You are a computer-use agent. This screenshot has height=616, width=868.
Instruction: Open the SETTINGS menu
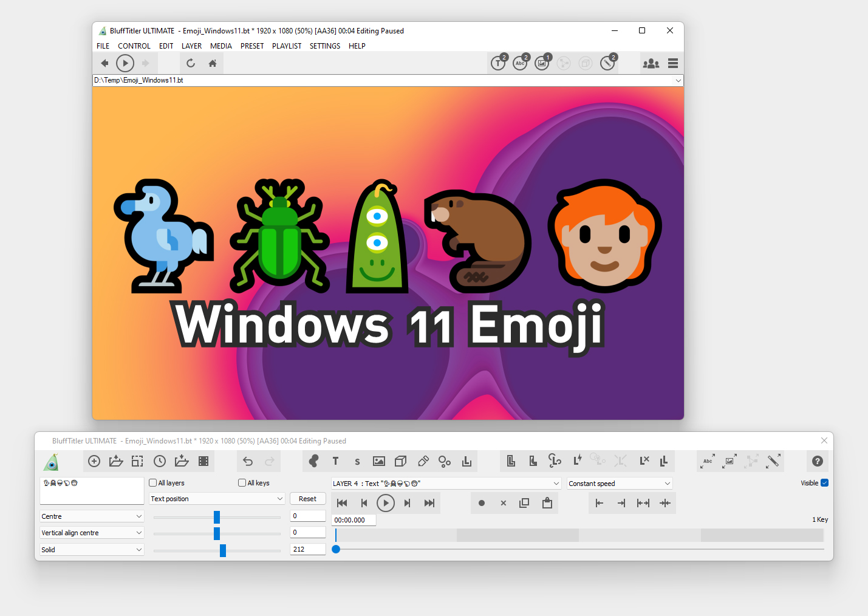point(325,46)
